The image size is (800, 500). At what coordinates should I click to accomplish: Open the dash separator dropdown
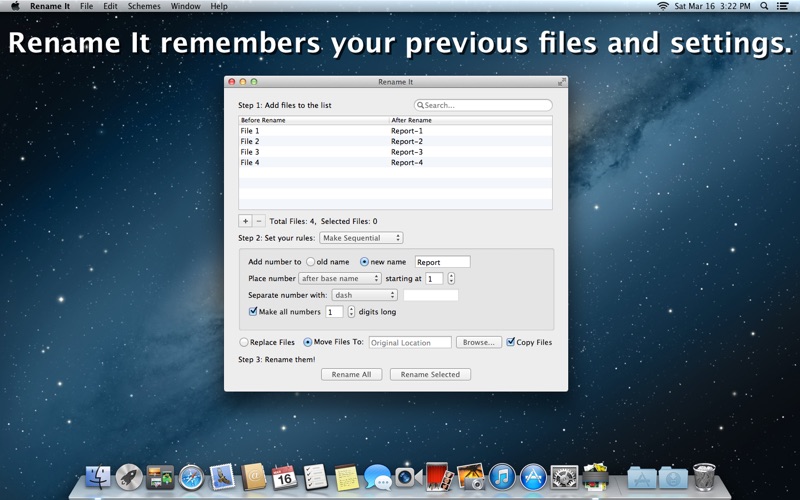[364, 295]
